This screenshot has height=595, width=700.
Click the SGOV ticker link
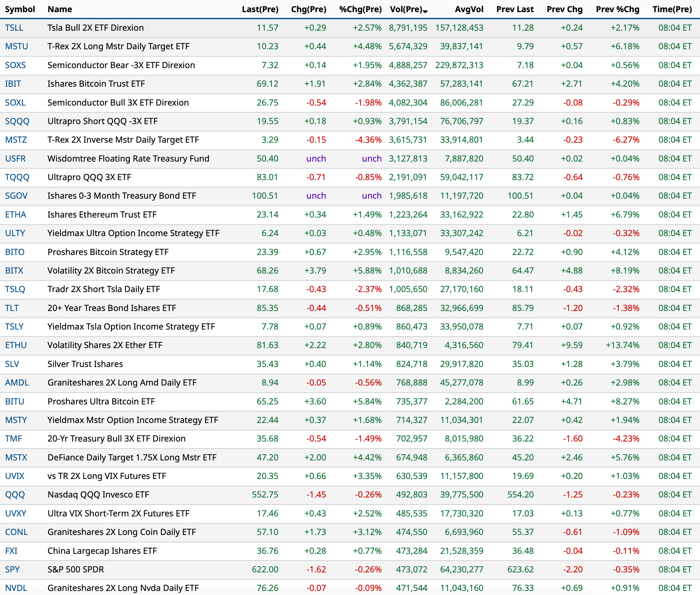[16, 196]
